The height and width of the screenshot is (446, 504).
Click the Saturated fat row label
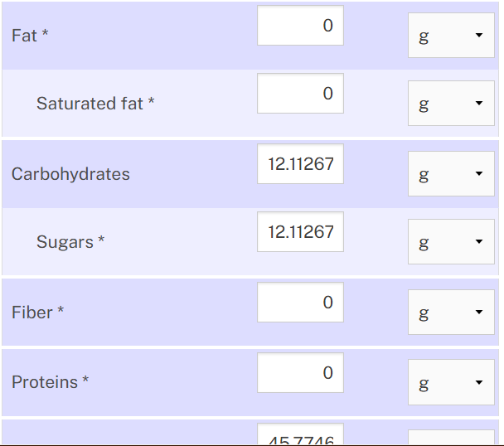pyautogui.click(x=95, y=104)
